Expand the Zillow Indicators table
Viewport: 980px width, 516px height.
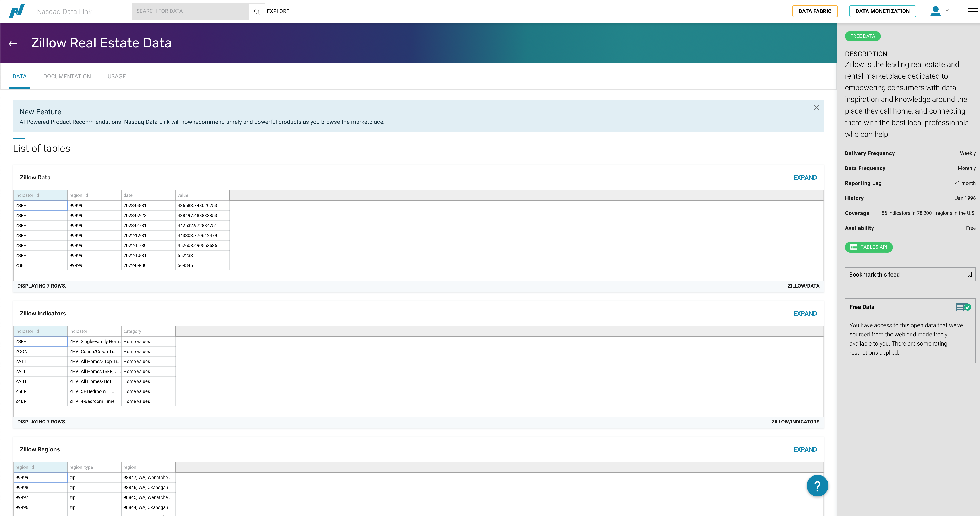click(x=805, y=314)
